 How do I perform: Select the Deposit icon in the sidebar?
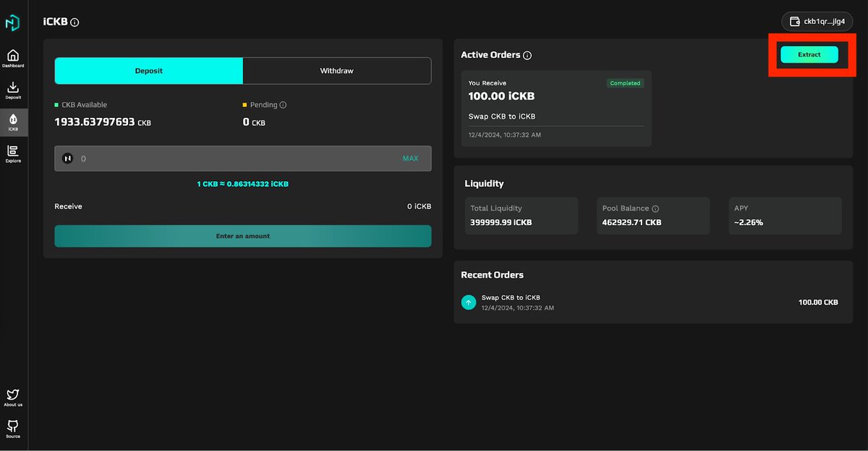[x=13, y=88]
